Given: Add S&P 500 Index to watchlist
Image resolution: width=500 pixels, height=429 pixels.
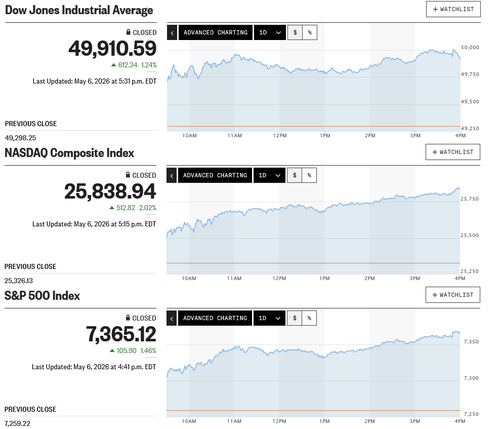Looking at the screenshot, I should click(453, 295).
